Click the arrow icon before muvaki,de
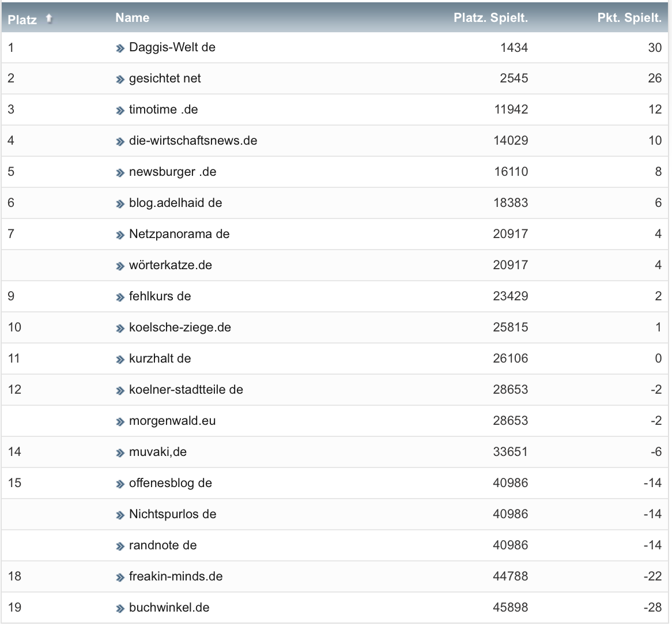The image size is (672, 626). [x=120, y=453]
